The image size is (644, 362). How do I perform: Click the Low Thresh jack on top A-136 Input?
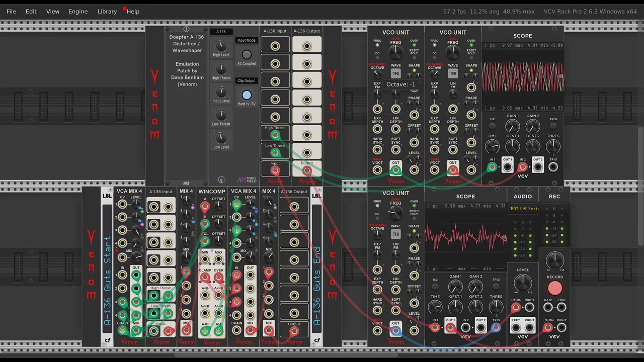[x=275, y=152]
